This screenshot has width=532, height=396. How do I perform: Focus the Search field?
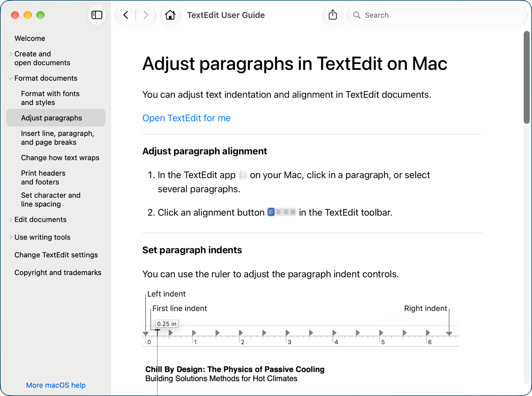pyautogui.click(x=437, y=15)
